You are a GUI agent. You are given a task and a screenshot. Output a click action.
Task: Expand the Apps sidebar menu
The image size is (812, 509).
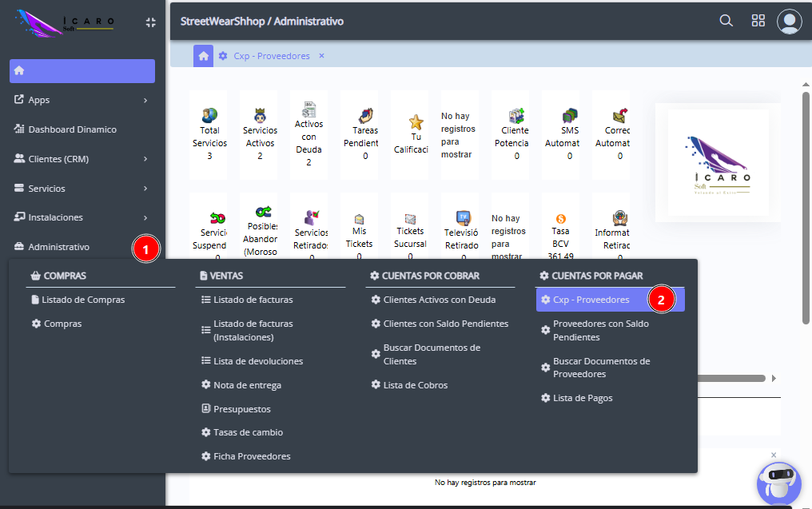tap(82, 100)
